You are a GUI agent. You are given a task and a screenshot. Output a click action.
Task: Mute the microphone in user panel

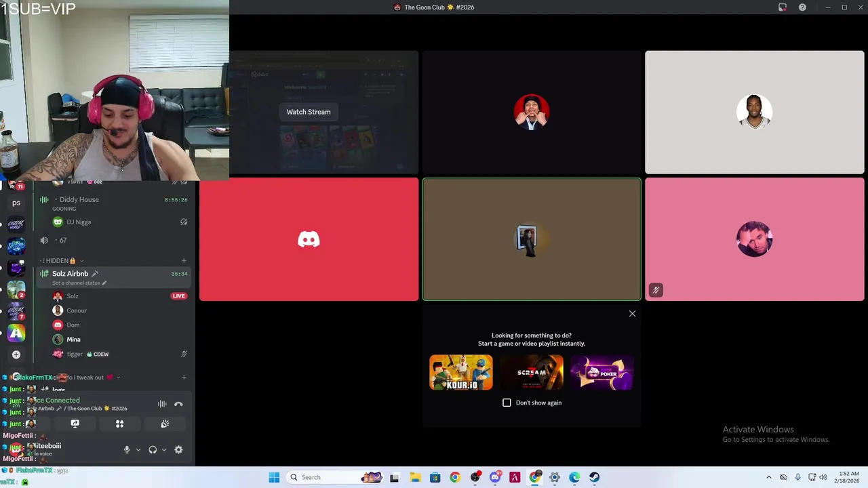126,449
